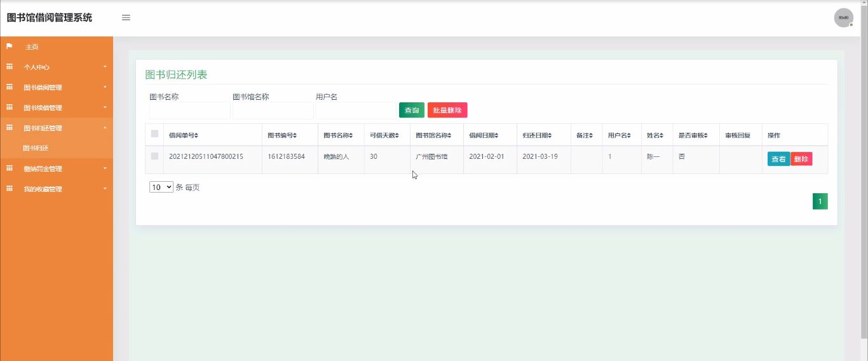Click the grid icon beside 图书归还管理
The image size is (868, 361).
[10, 128]
